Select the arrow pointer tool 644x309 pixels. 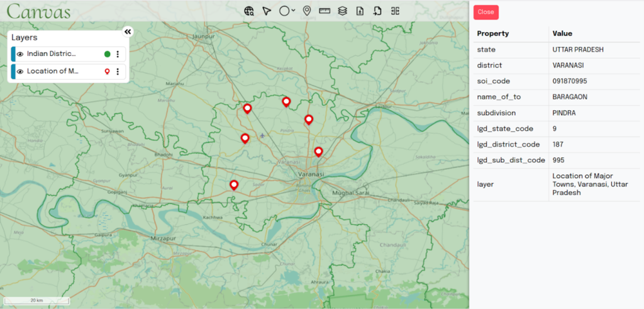[267, 11]
